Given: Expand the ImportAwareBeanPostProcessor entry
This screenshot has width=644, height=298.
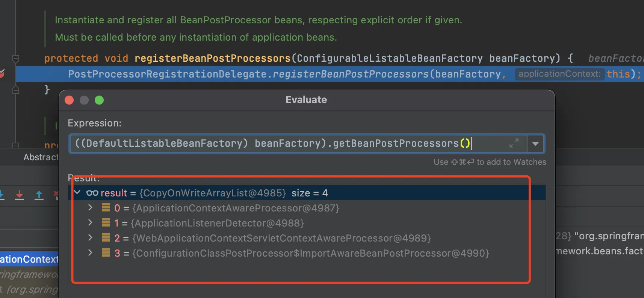Looking at the screenshot, I should coord(90,253).
